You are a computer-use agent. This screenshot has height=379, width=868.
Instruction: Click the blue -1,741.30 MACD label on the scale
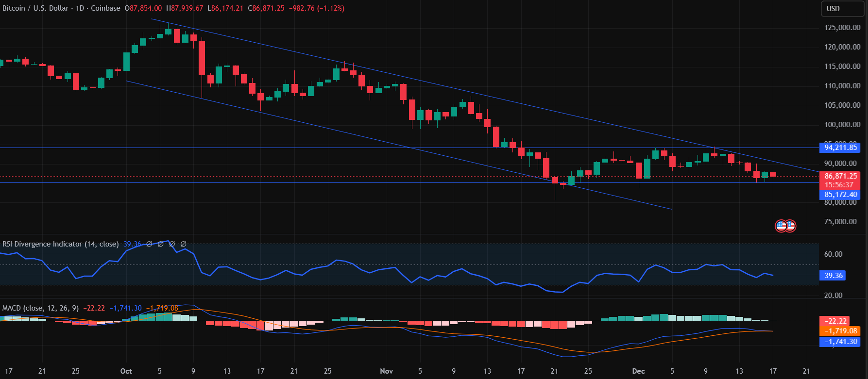[x=839, y=342]
